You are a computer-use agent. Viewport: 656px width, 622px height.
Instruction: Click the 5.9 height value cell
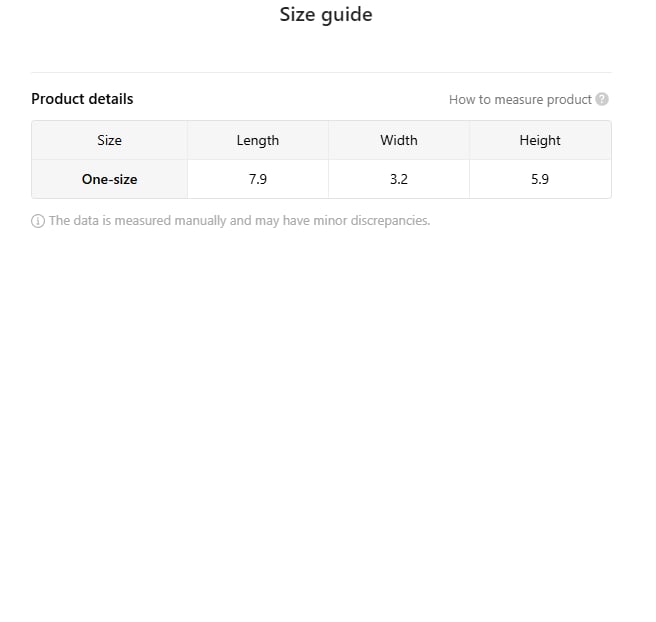[540, 180]
